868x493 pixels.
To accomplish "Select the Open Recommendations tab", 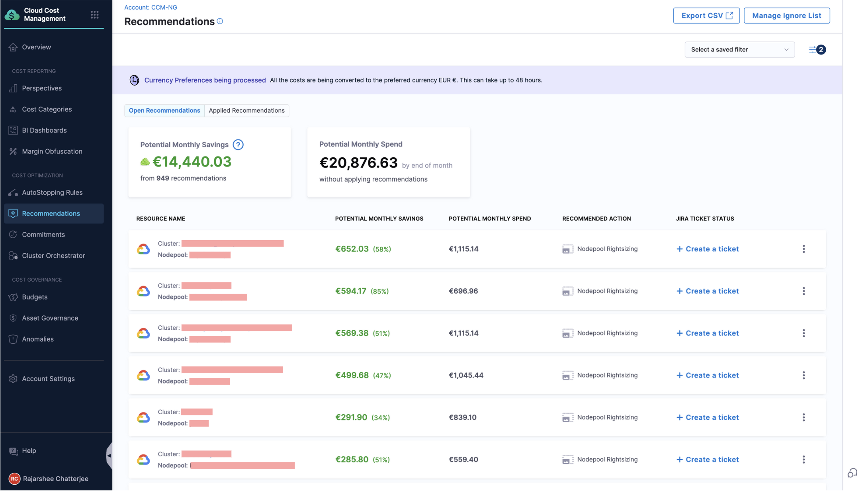I will point(164,110).
